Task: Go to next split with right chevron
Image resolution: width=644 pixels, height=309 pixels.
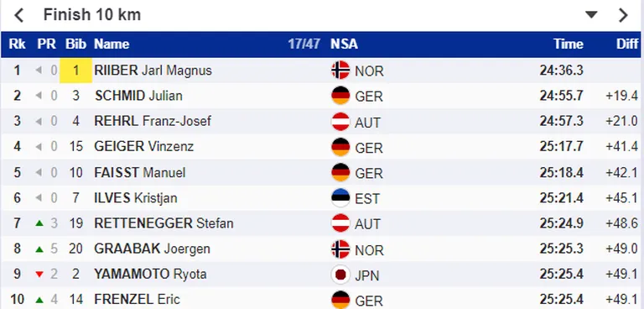Action: 623,15
